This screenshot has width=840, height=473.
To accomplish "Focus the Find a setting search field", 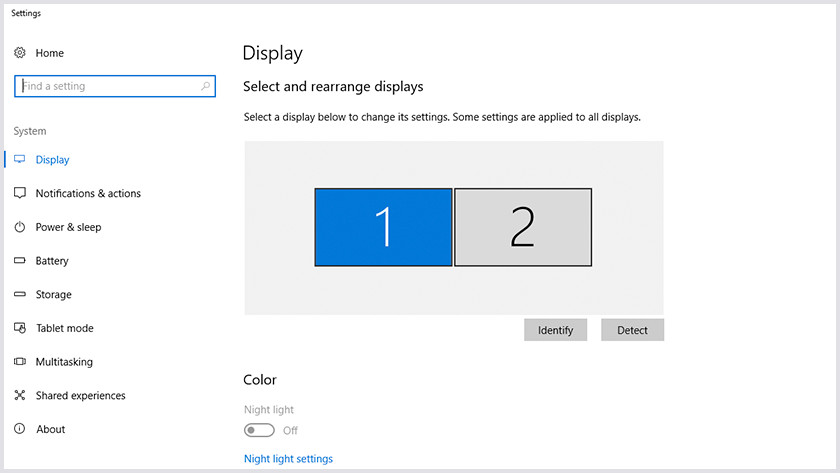I will [x=115, y=86].
